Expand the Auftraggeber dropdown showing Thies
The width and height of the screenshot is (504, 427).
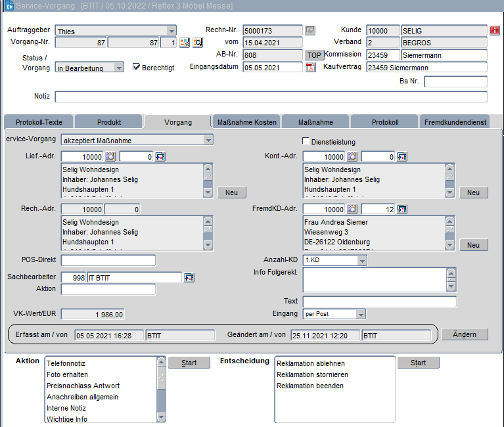pos(172,31)
